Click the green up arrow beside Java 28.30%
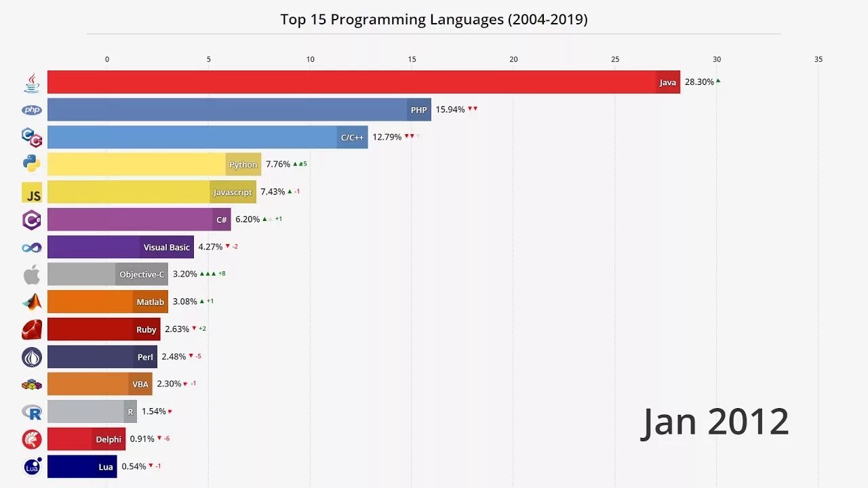 click(x=718, y=81)
